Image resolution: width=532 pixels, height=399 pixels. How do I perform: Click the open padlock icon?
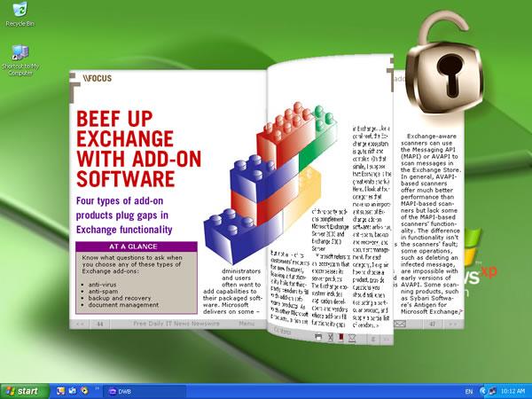[444, 64]
